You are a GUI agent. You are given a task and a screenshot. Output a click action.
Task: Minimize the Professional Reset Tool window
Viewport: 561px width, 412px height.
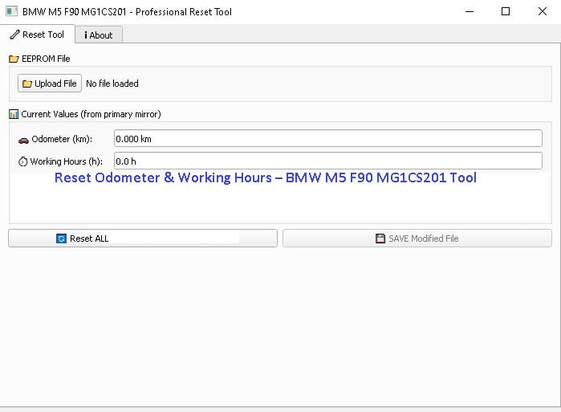pyautogui.click(x=469, y=11)
